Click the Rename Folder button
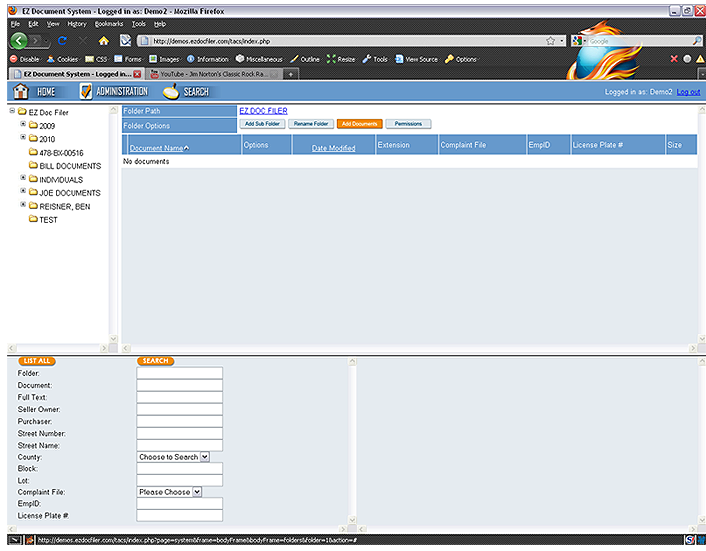Screen dimensions: 706x551 (311, 124)
